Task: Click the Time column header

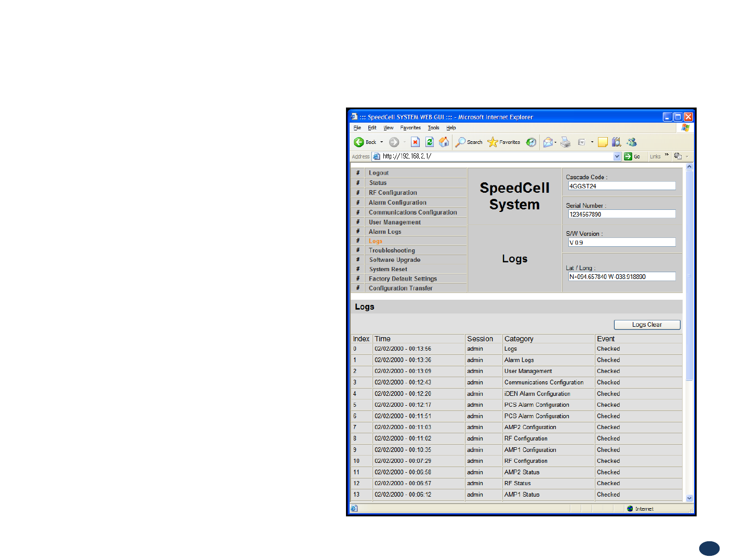Action: [x=419, y=339]
